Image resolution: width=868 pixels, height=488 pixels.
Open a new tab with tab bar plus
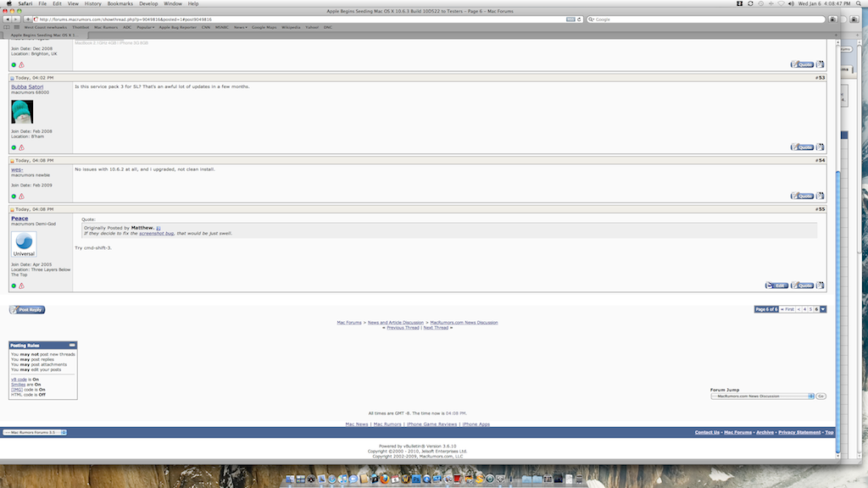pyautogui.click(x=836, y=35)
